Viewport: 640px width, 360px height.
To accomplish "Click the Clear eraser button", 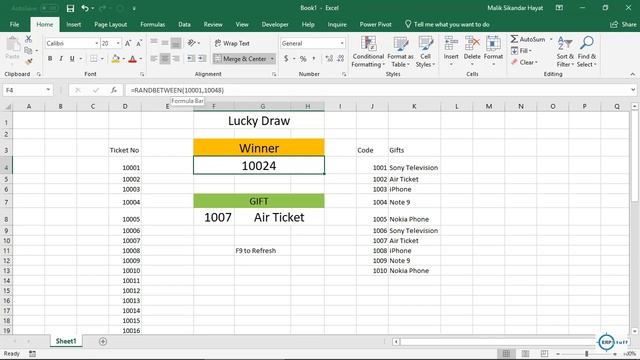I will point(524,62).
